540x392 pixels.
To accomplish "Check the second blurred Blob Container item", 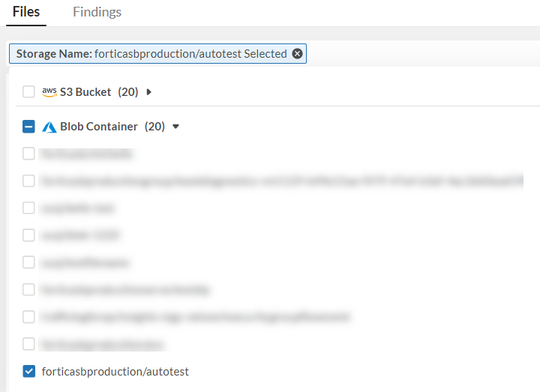I will [x=28, y=181].
